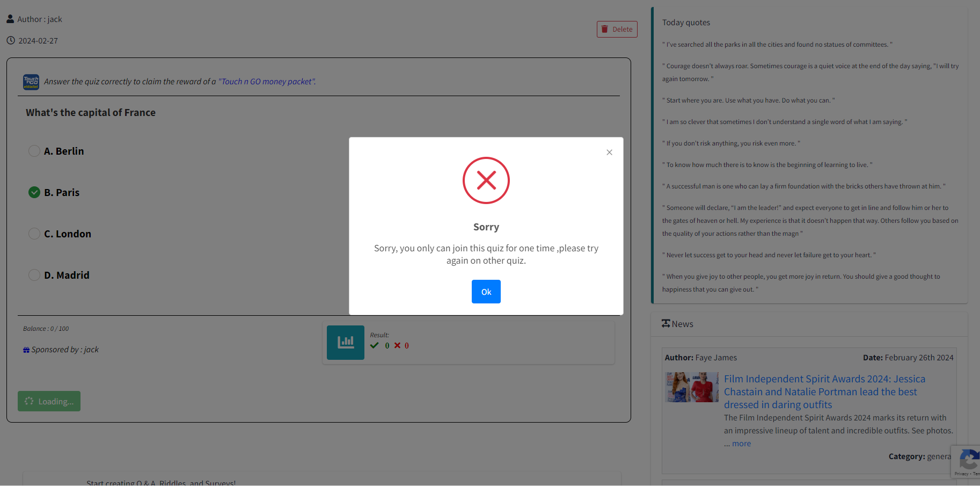The width and height of the screenshot is (980, 486).
Task: Click the clock icon beside date
Action: [x=11, y=40]
